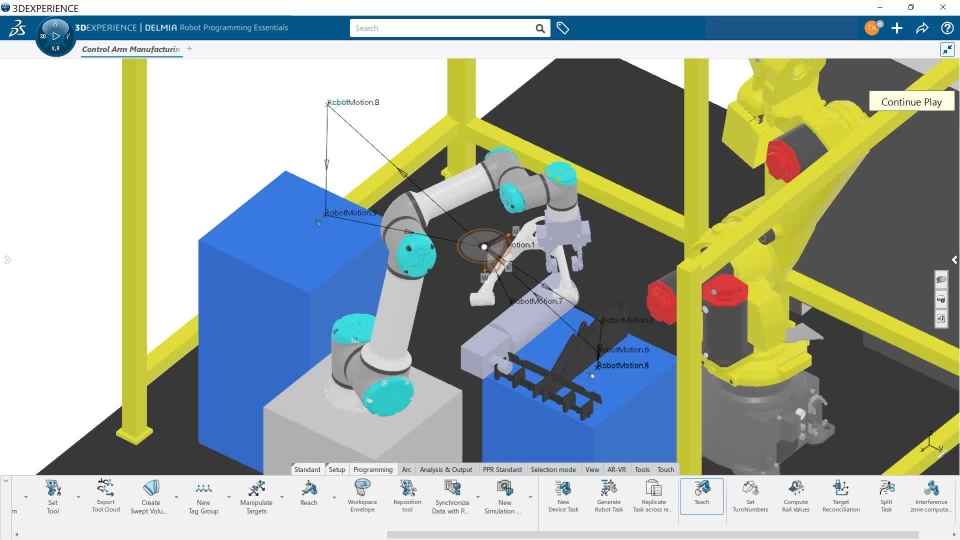Collapse the action bar chevron
This screenshot has width=960, height=540.
[x=6, y=481]
